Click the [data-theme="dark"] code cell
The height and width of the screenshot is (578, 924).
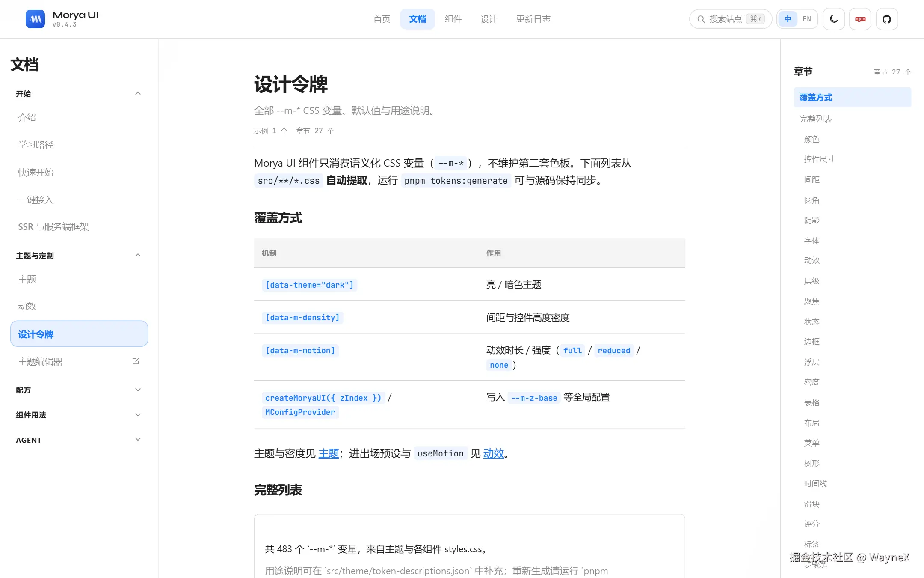coord(309,285)
